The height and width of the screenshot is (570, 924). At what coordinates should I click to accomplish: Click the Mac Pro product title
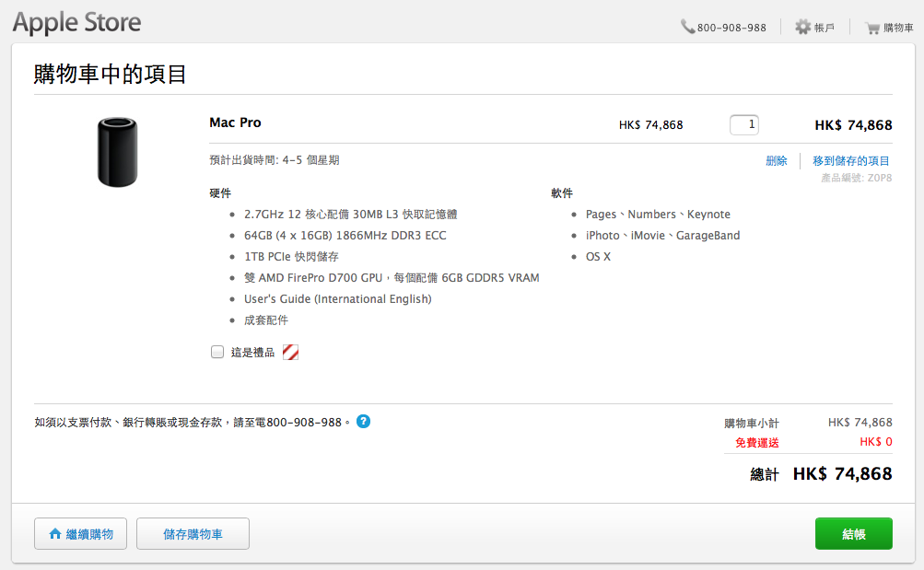[235, 122]
